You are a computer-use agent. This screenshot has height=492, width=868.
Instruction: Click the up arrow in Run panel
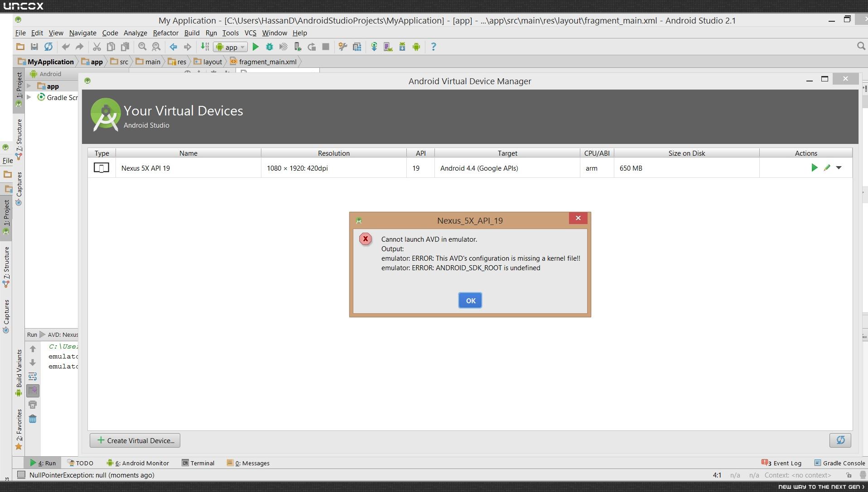pyautogui.click(x=33, y=349)
